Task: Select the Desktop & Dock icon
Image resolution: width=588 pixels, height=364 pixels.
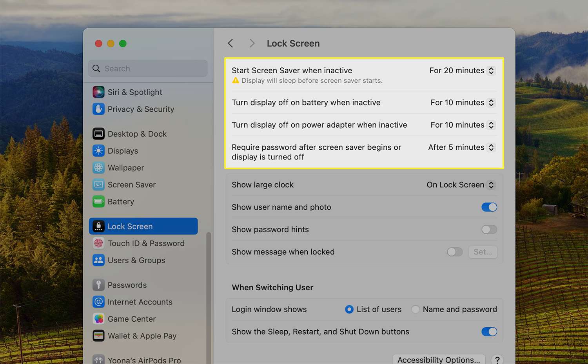Action: [98, 134]
